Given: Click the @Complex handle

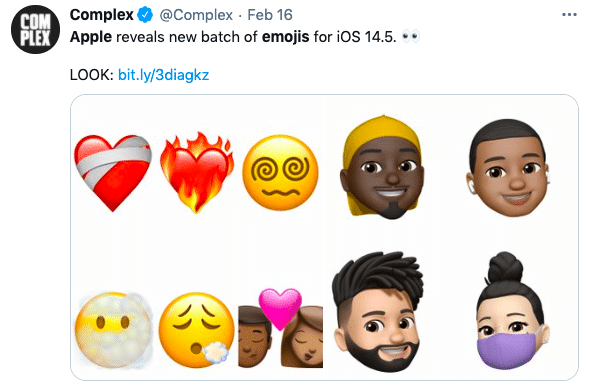Looking at the screenshot, I should point(196,15).
